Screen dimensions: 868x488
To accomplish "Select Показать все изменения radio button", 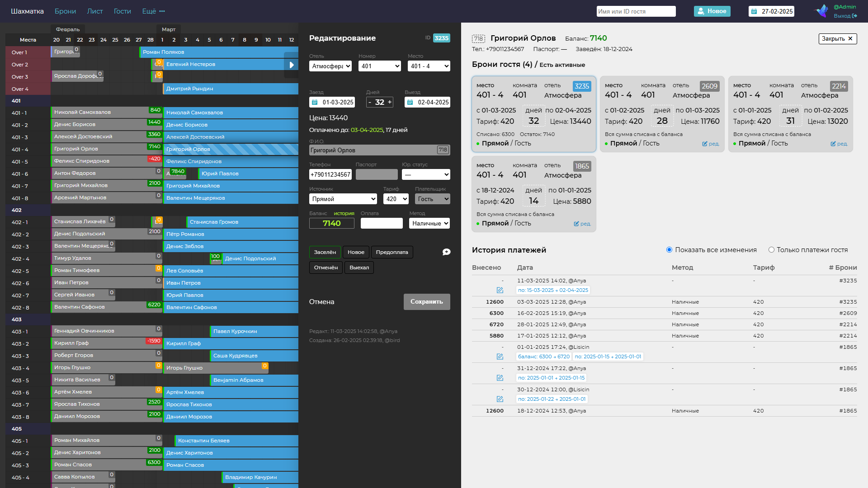I will point(669,250).
